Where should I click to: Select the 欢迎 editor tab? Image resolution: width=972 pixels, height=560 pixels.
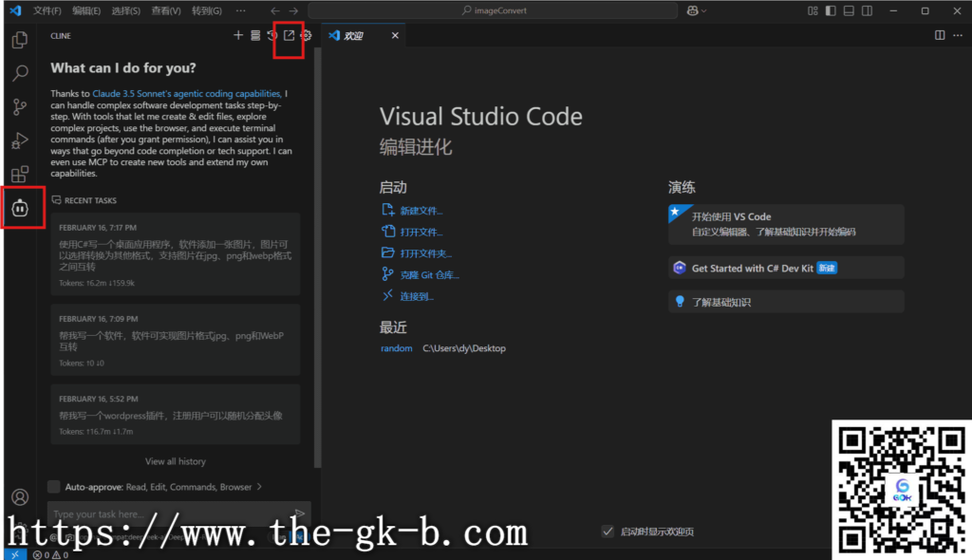click(x=364, y=35)
